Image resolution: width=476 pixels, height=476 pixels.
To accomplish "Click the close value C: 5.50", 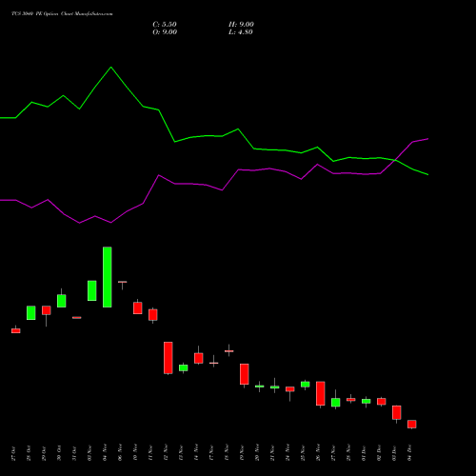I will 165,25.
